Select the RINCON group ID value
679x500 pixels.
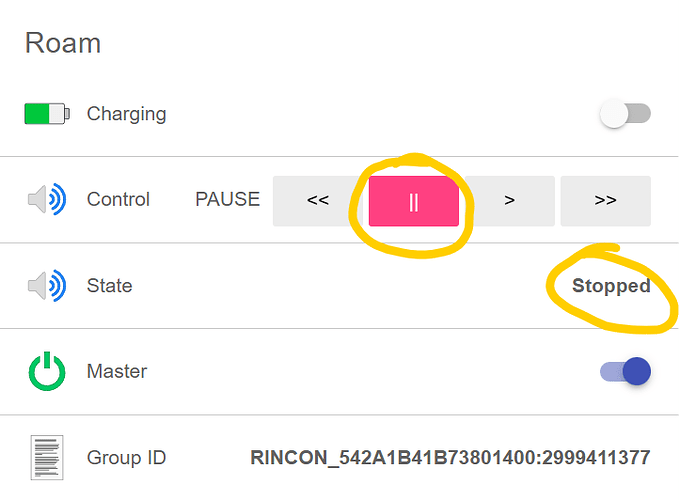tap(450, 458)
